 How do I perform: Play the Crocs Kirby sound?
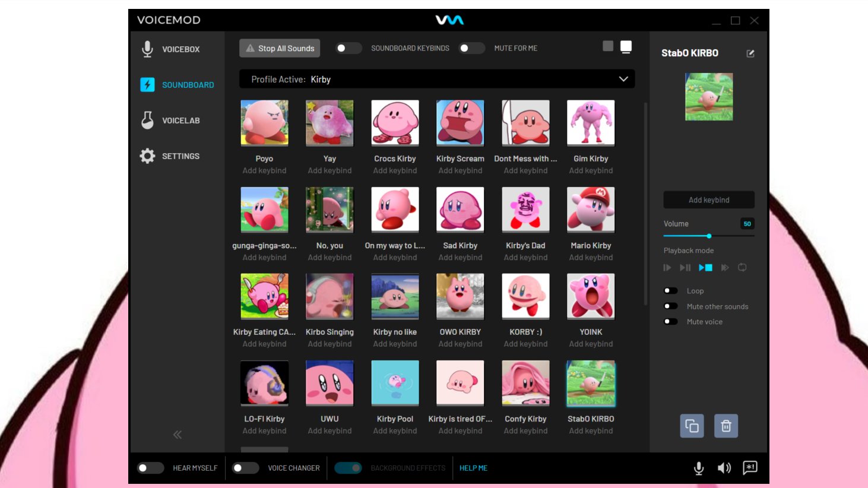(x=395, y=122)
